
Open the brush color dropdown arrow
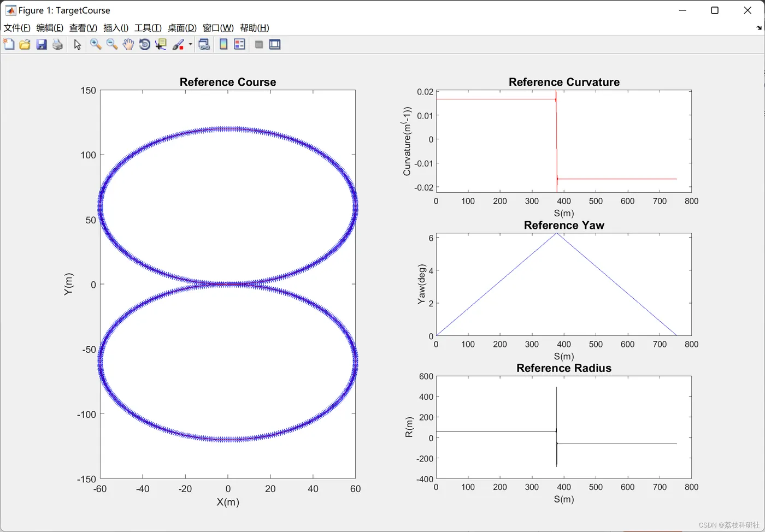point(190,44)
